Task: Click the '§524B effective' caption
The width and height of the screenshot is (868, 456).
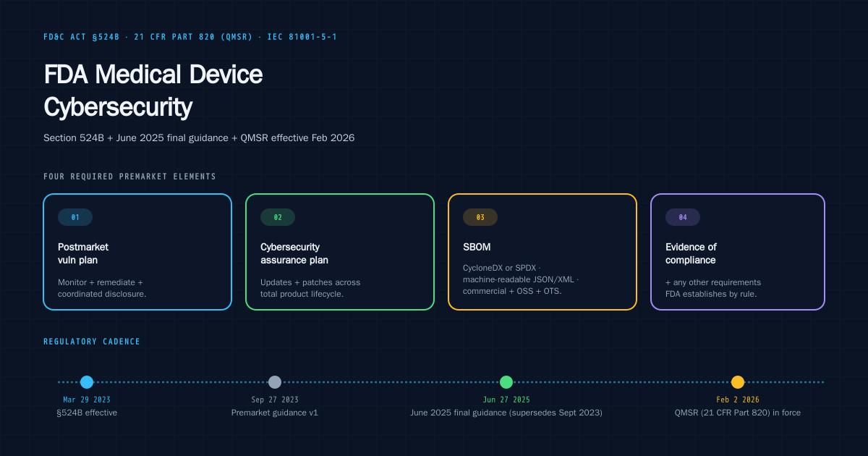Action: click(x=87, y=413)
